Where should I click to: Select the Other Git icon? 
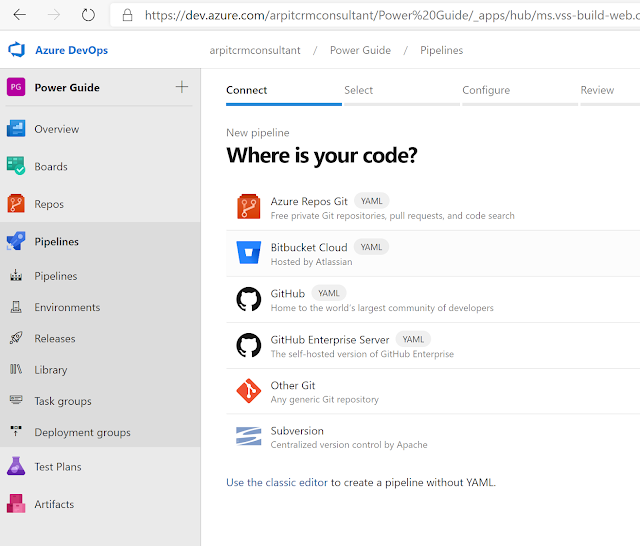click(x=248, y=391)
